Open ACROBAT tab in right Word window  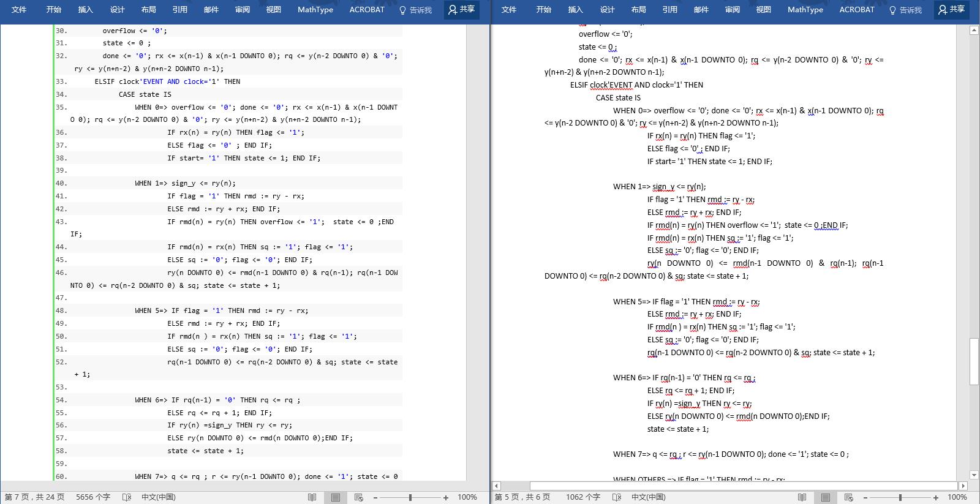pyautogui.click(x=857, y=9)
